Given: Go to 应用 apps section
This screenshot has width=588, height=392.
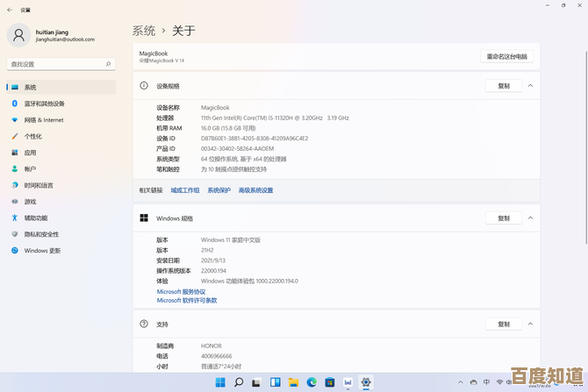Looking at the screenshot, I should tap(30, 153).
